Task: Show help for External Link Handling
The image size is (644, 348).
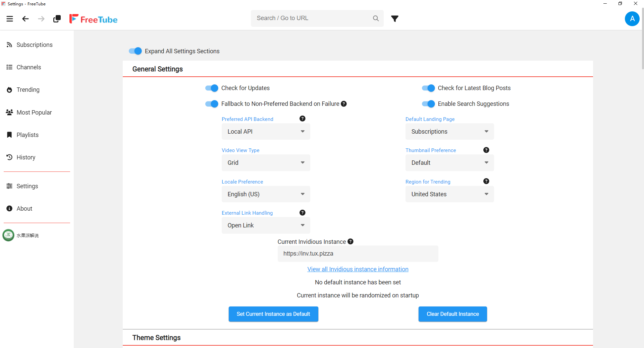Action: pos(302,213)
